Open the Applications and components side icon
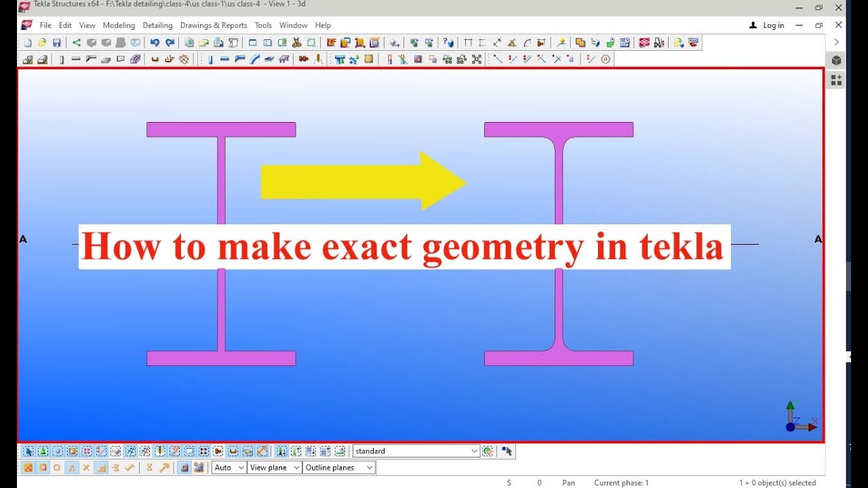 [837, 80]
